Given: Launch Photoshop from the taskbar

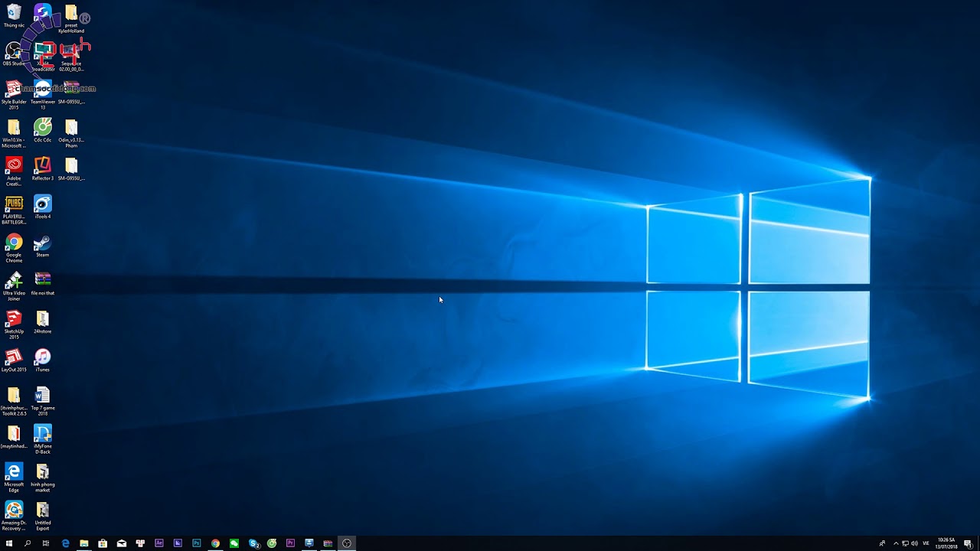Looking at the screenshot, I should tap(197, 543).
